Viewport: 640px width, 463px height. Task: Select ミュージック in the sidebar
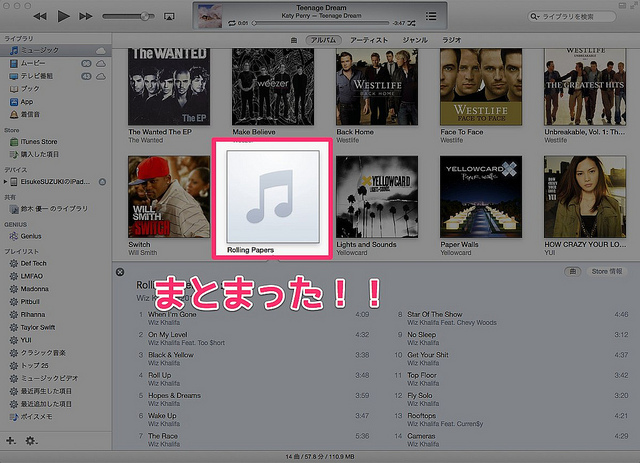56,50
